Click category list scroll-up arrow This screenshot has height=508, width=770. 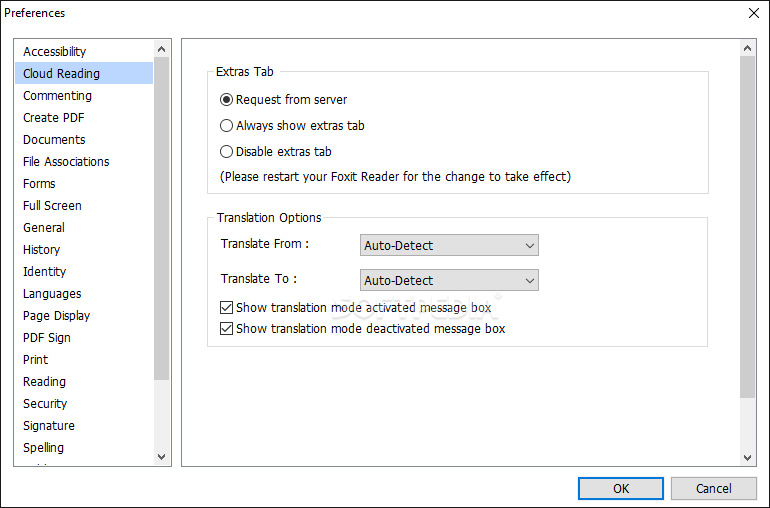point(162,49)
